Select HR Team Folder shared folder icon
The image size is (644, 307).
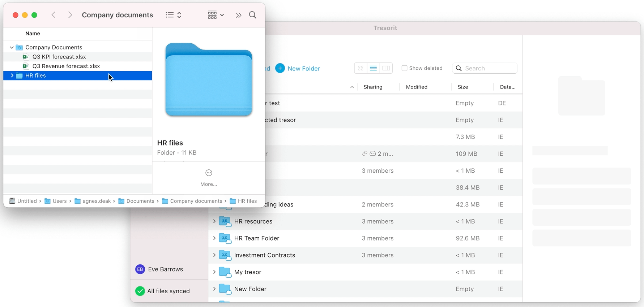225,238
